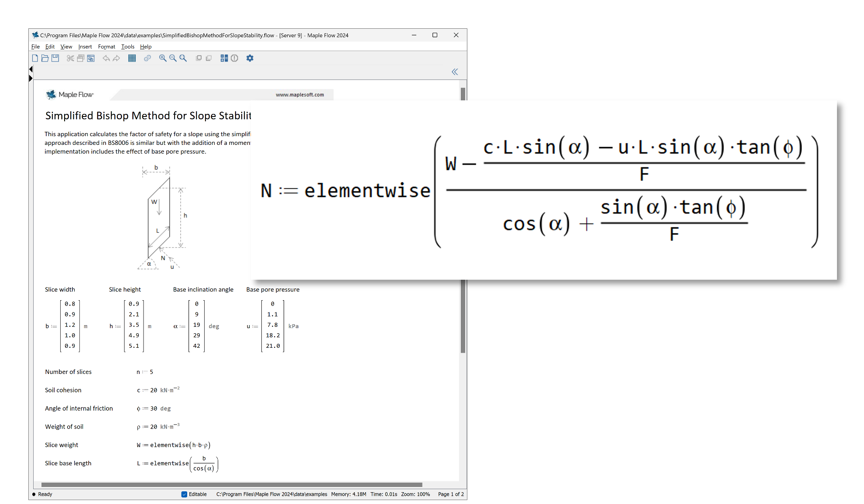Open the Insert menu
Image resolution: width=864 pixels, height=504 pixels.
[85, 47]
